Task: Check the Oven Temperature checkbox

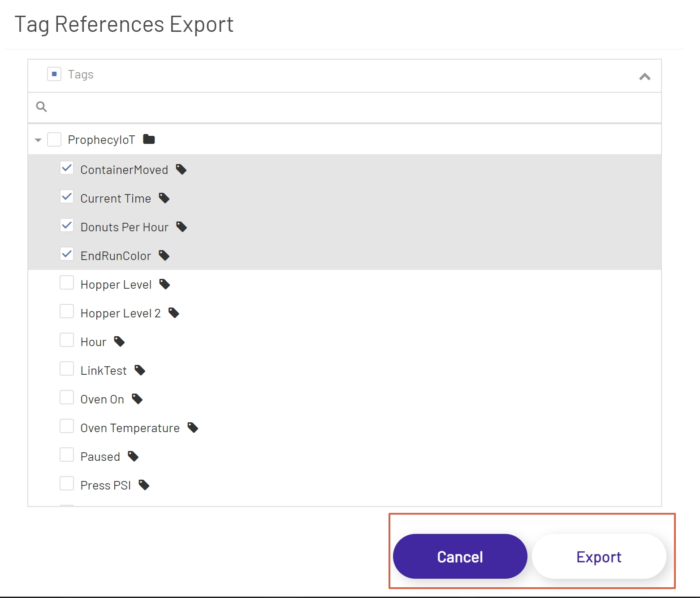Action: point(67,426)
